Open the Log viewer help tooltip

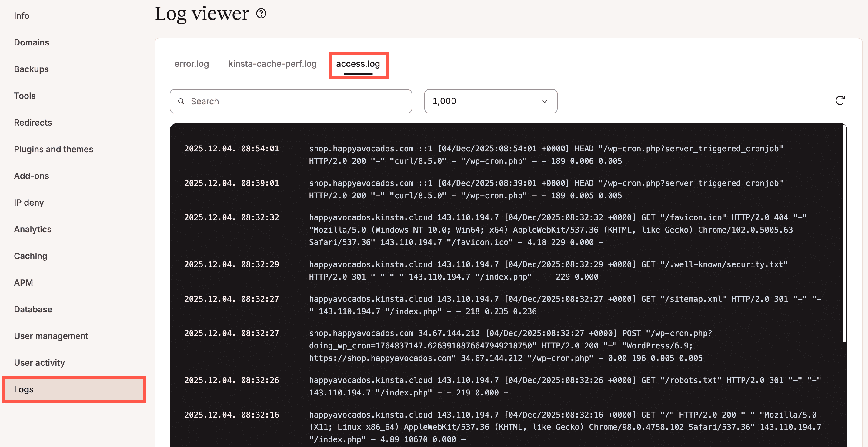262,14
